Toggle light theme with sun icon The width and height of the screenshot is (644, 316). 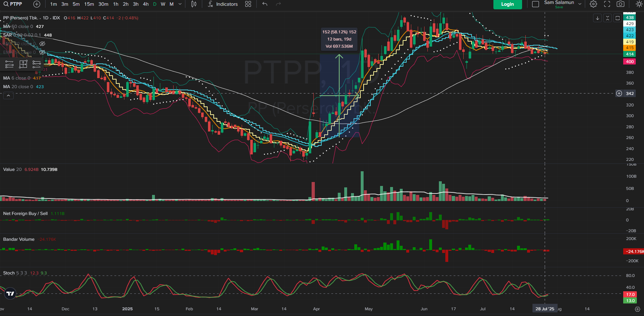[639, 4]
